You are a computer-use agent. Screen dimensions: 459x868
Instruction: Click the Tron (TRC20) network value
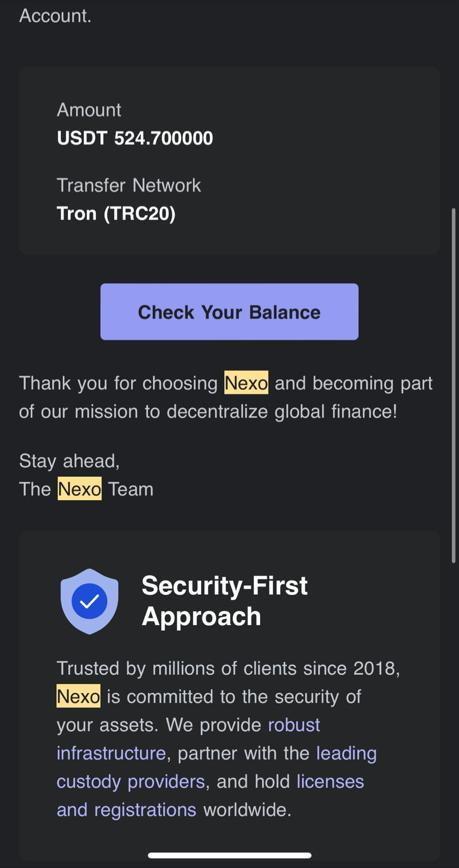[116, 213]
